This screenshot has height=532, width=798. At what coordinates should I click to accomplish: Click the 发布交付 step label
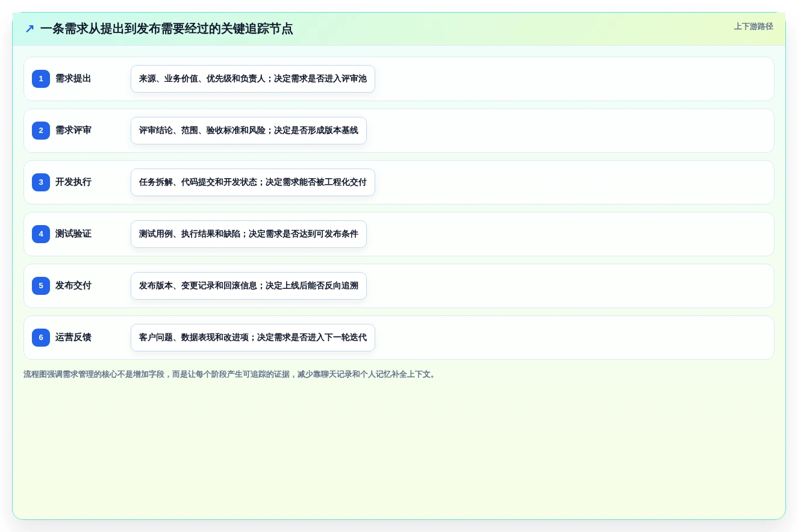coord(73,286)
